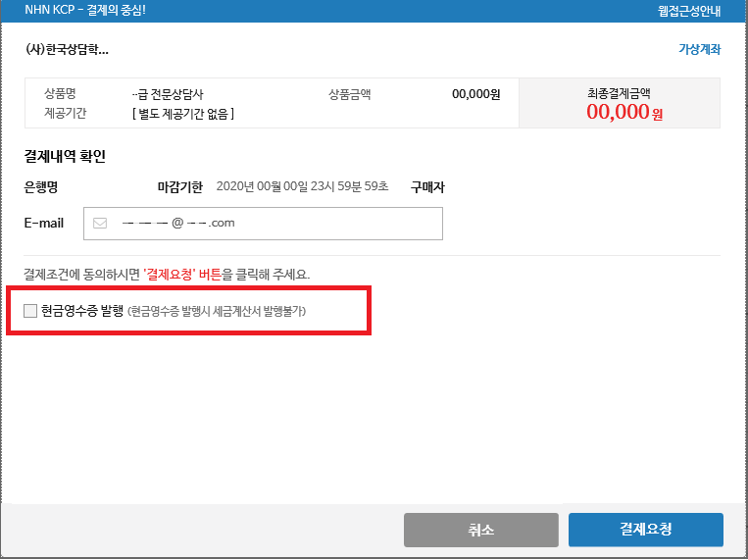Click the 현금영수증 발행 label text
The image size is (748, 560).
(82, 311)
